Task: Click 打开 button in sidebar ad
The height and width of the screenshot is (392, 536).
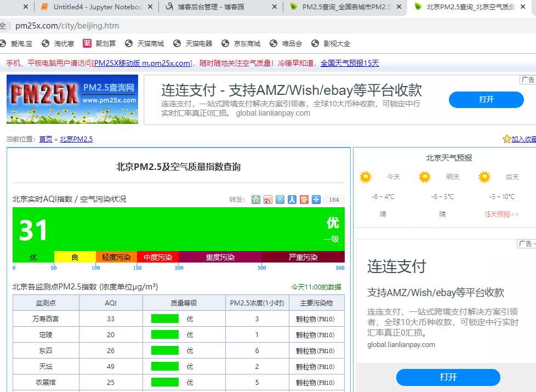Action: click(448, 377)
